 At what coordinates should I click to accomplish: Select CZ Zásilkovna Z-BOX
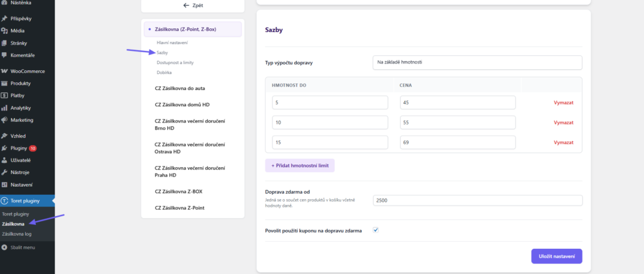(179, 191)
